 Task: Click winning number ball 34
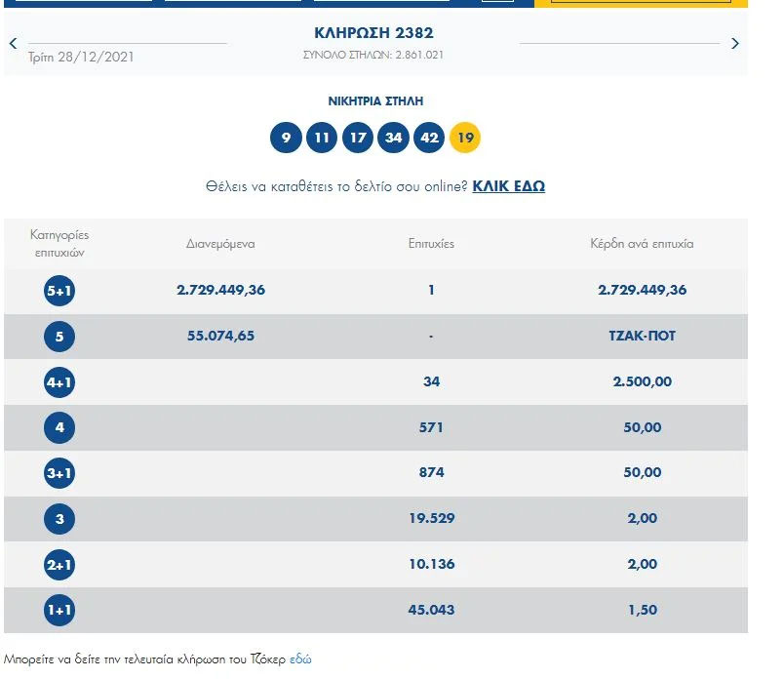393,138
